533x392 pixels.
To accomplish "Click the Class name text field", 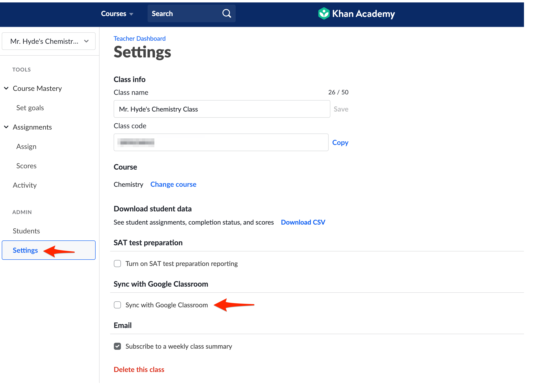I will click(222, 109).
